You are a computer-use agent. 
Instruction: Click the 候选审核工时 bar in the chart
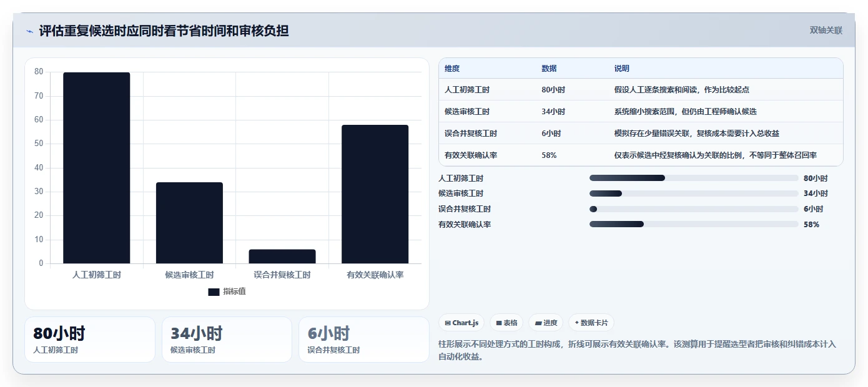[x=189, y=223]
